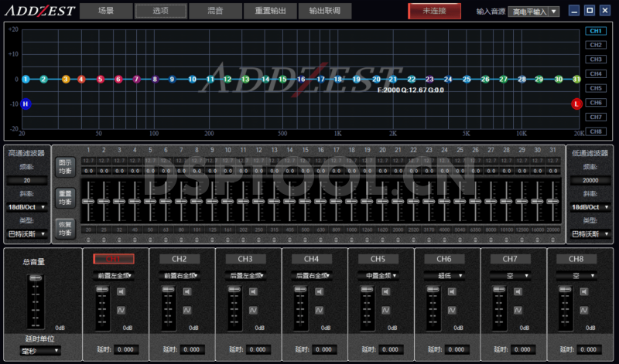Toggle bypass button under EQ band 1
The height and width of the screenshot is (364, 619).
88,240
